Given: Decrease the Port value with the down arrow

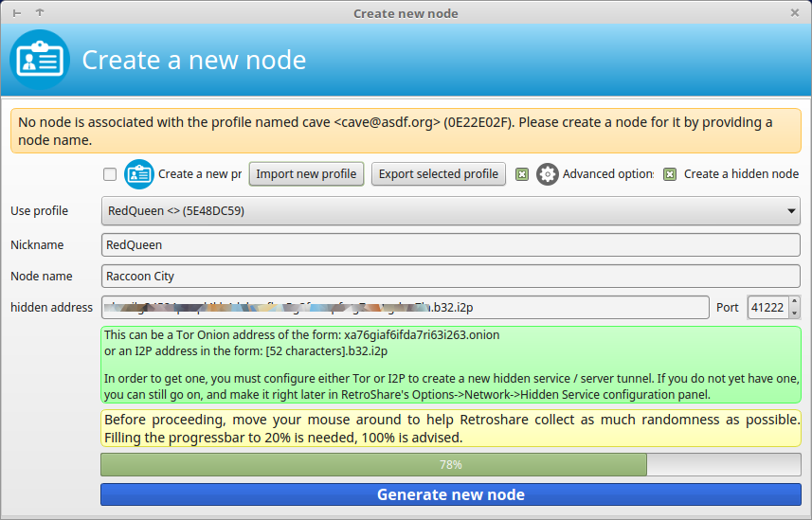Looking at the screenshot, I should point(794,313).
